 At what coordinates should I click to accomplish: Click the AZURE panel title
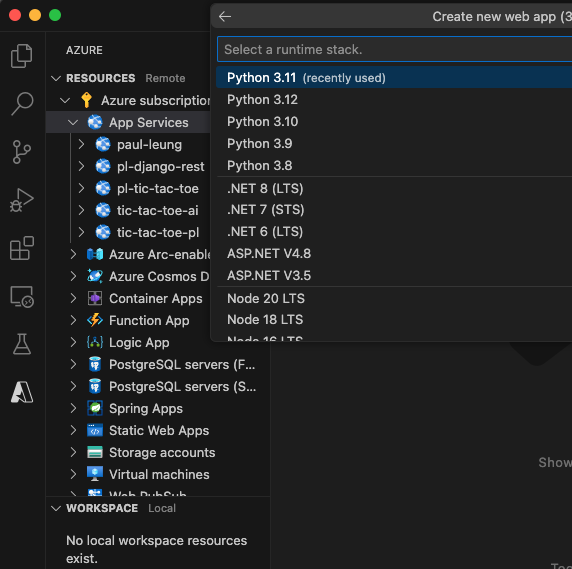(x=84, y=50)
